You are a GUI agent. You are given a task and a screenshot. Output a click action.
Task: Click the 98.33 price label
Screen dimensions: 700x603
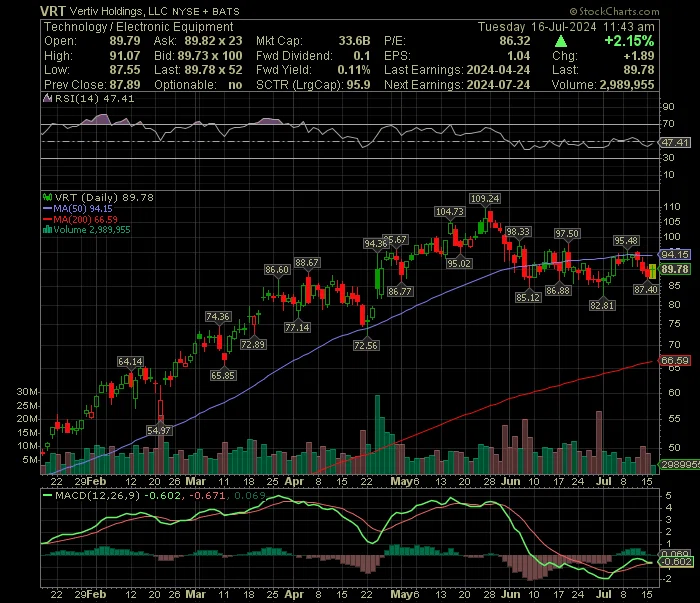[518, 232]
